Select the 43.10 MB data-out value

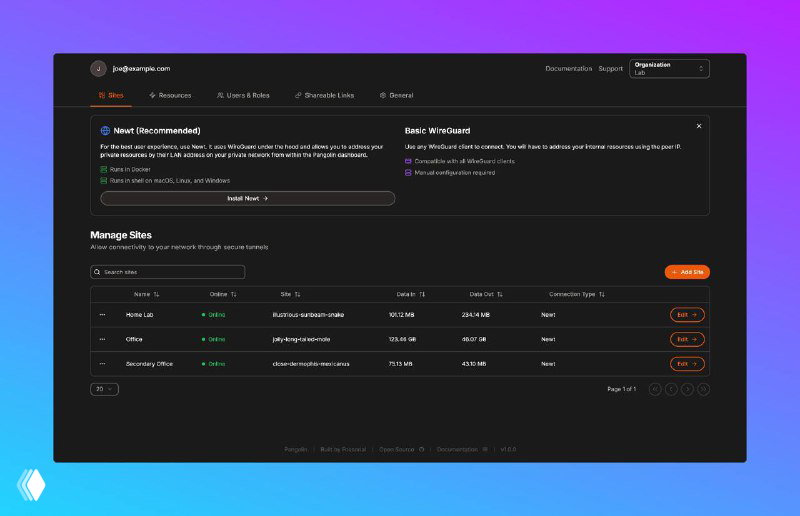tap(474, 364)
